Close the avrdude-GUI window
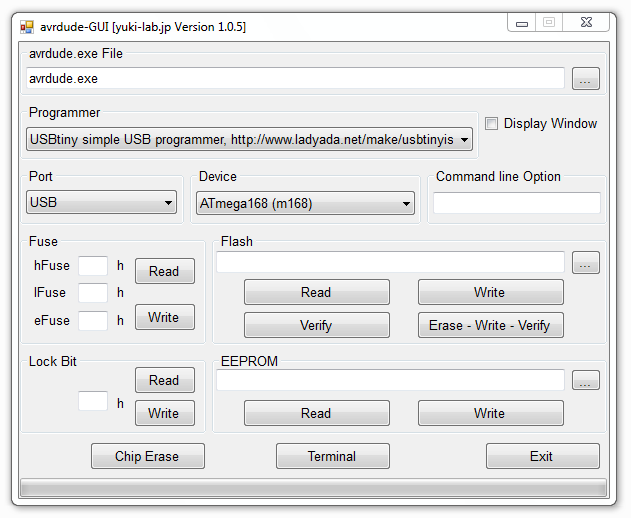 tap(586, 23)
